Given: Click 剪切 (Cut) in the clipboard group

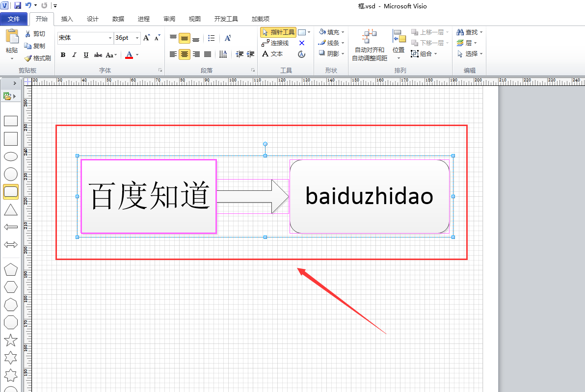Looking at the screenshot, I should tap(35, 34).
